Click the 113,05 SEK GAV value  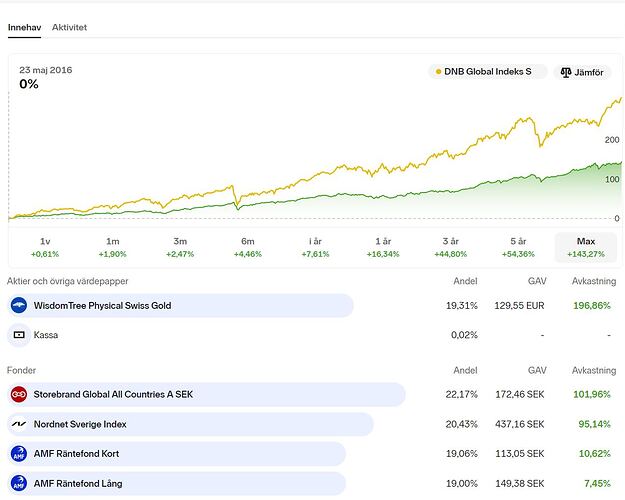click(x=520, y=454)
